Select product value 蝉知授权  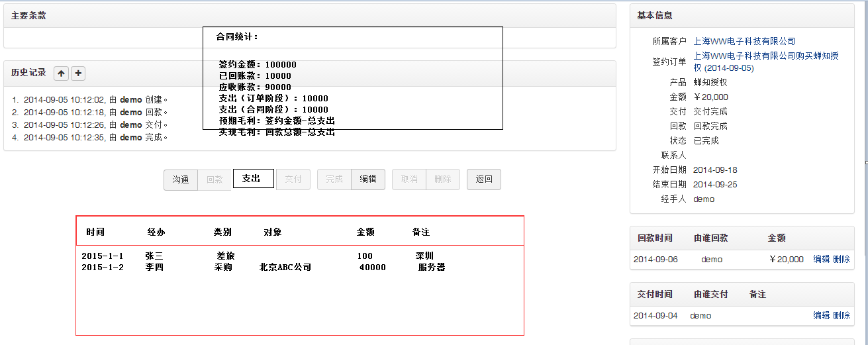coord(710,82)
